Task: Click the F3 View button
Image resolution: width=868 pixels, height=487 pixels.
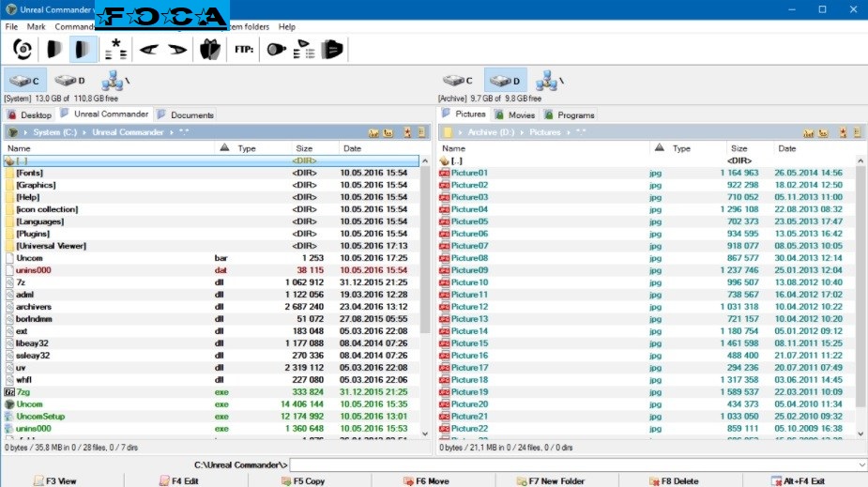Action: tap(54, 481)
